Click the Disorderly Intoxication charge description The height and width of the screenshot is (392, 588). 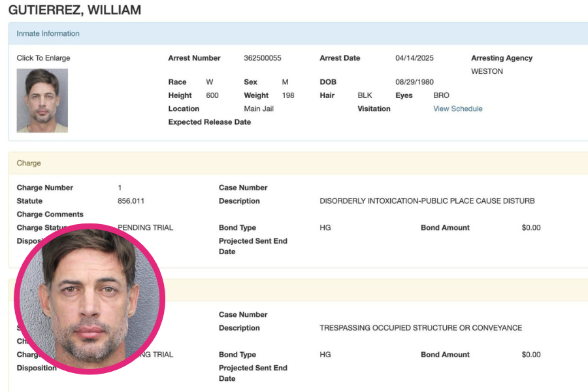[x=427, y=201]
